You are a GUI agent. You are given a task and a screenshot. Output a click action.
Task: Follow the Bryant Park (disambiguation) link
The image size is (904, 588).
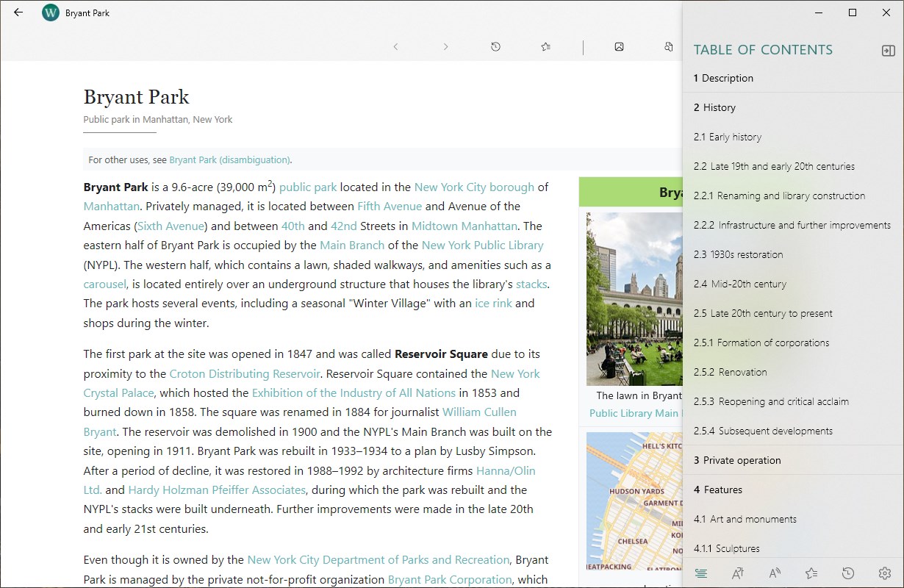click(229, 159)
